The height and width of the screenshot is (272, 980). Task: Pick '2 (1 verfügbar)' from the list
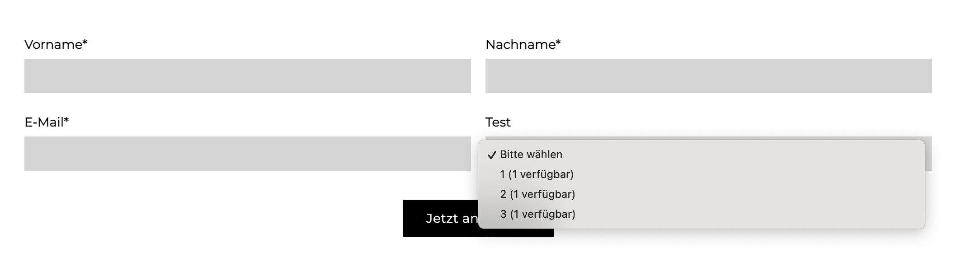[x=537, y=194]
